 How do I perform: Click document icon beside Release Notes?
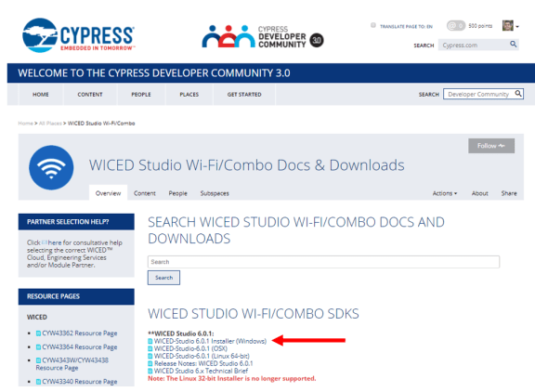pos(150,364)
